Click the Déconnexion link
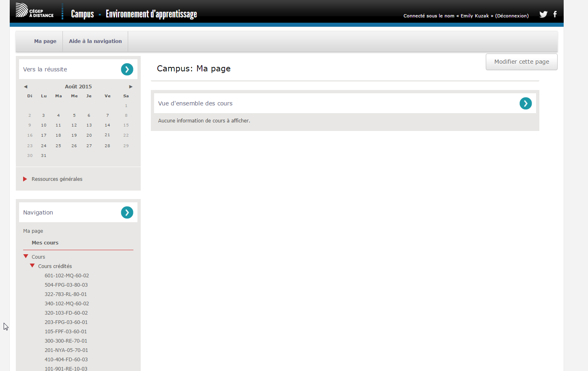Viewport: 588px width, 371px height. click(512, 16)
